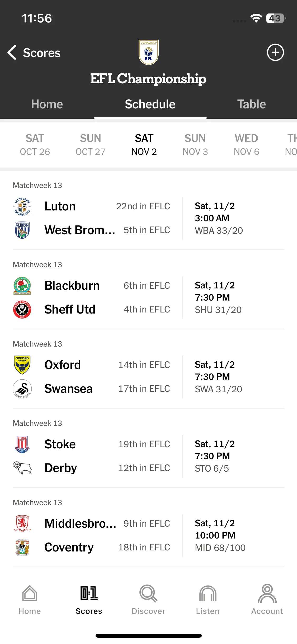This screenshot has height=644, width=297.
Task: Open the Middlesbrough vs Coventry match
Action: pos(148,535)
